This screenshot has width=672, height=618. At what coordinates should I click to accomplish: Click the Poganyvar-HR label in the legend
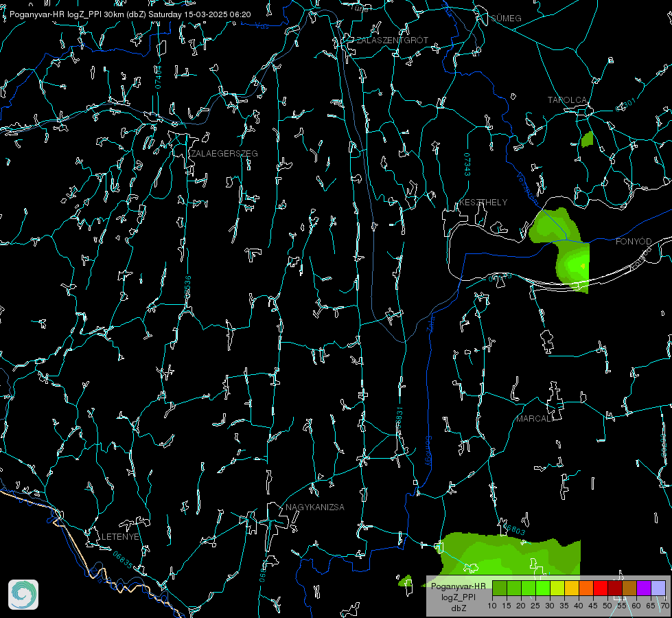(x=458, y=586)
